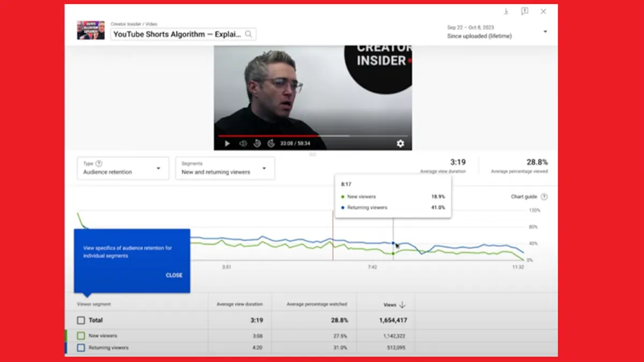Image resolution: width=644 pixels, height=362 pixels.
Task: Click the 3:51 chart axis label
Action: (226, 267)
